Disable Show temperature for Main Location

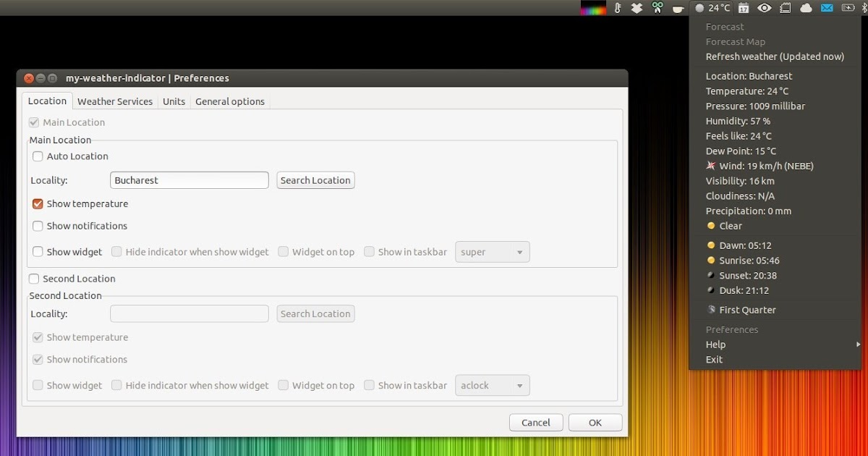(38, 203)
